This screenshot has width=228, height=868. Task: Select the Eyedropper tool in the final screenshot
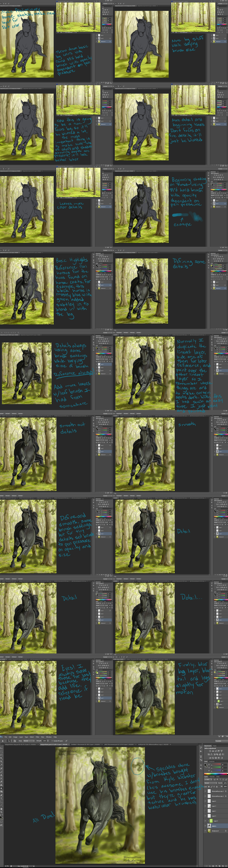(x=1, y=765)
